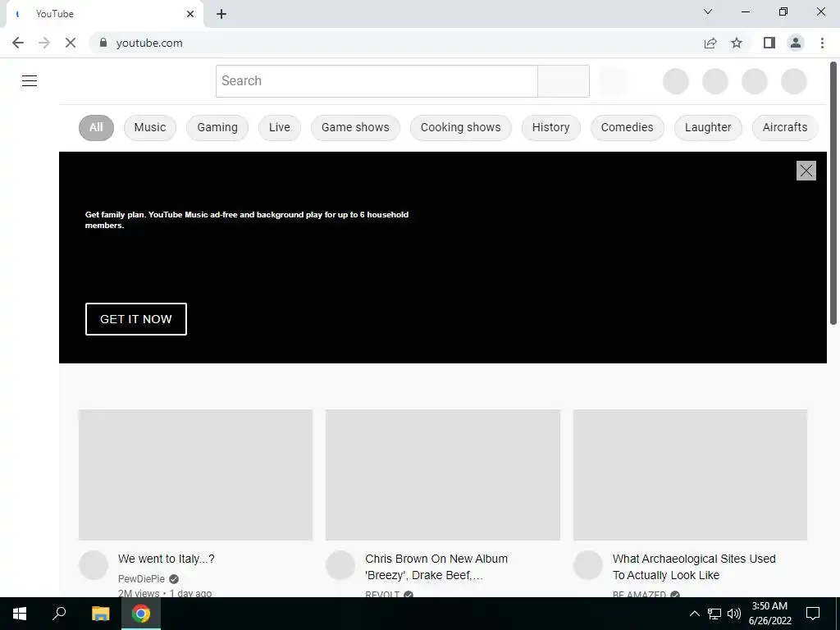840x630 pixels.
Task: Click the lock icon beside youtube.com
Action: tap(103, 43)
